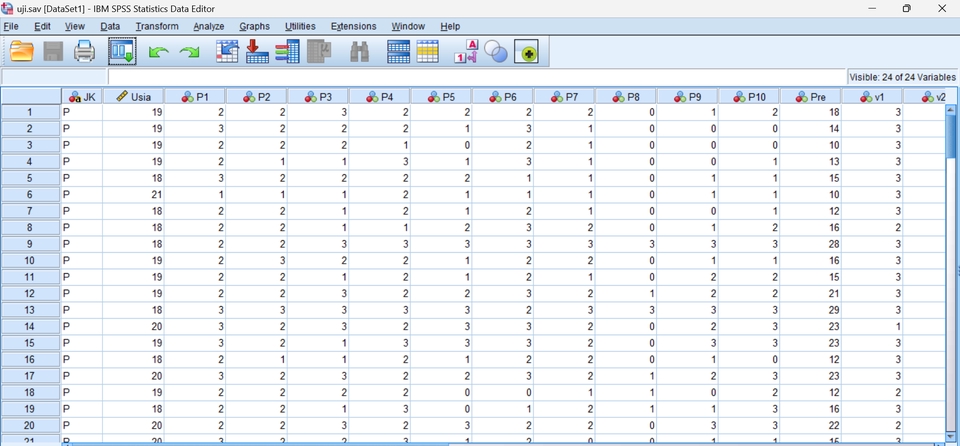Viewport: 960px width, 446px height.
Task: Select the v1 column header
Action: pos(872,97)
